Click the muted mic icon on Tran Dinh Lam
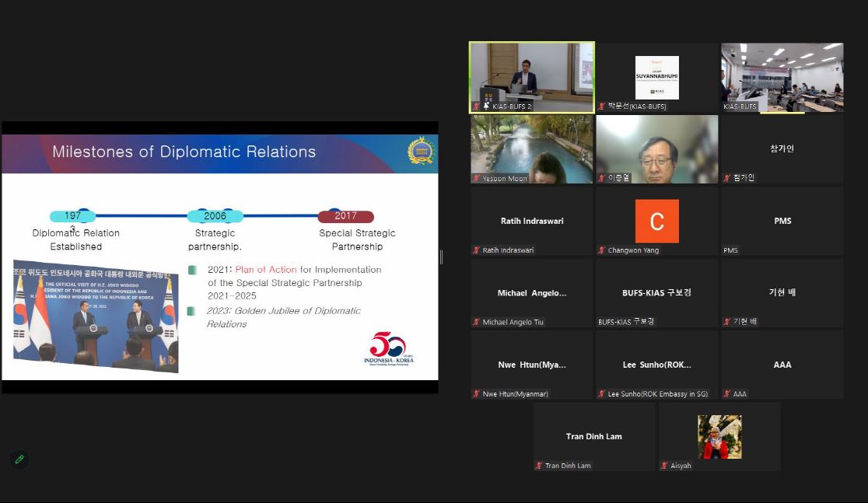The height and width of the screenshot is (503, 868). click(x=539, y=466)
